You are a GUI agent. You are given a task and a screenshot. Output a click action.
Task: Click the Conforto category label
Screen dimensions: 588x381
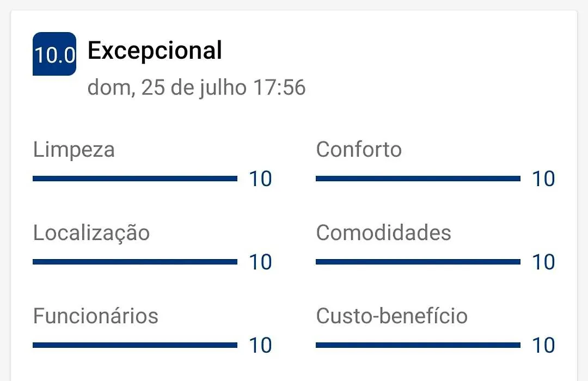click(359, 150)
